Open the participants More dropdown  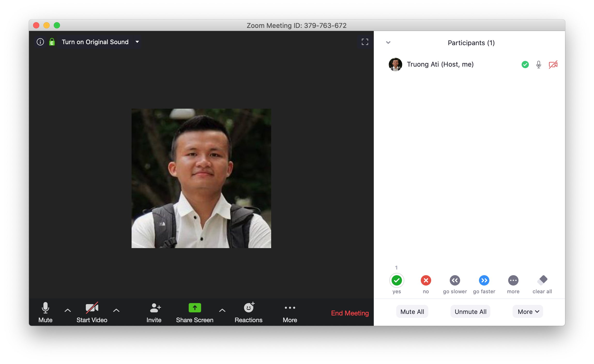click(x=528, y=312)
